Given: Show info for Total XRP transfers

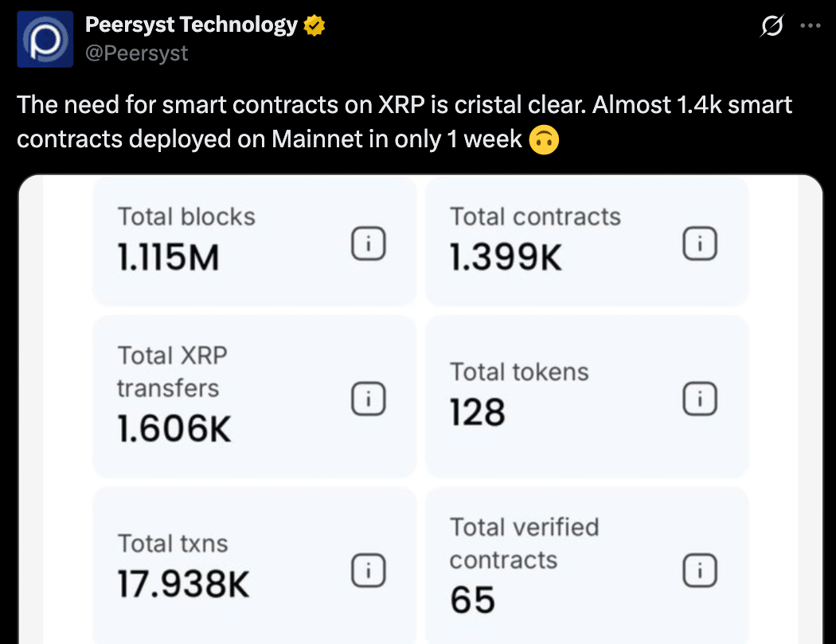Looking at the screenshot, I should point(368,400).
